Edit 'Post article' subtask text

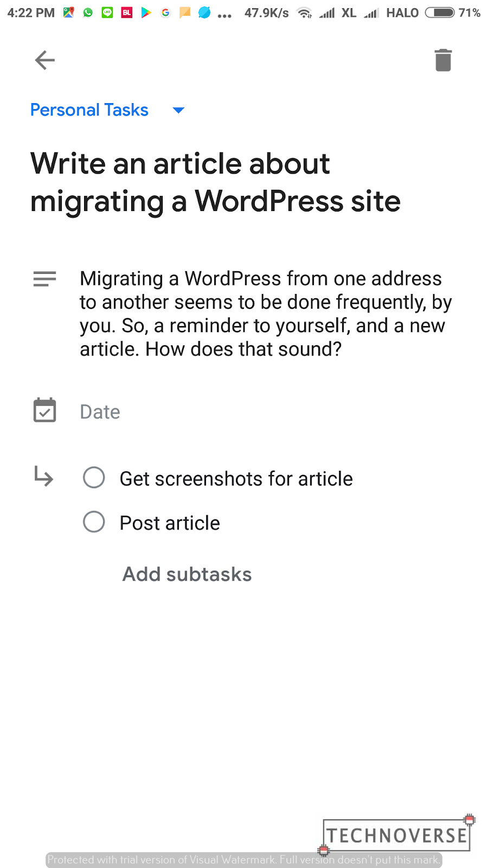(x=170, y=524)
